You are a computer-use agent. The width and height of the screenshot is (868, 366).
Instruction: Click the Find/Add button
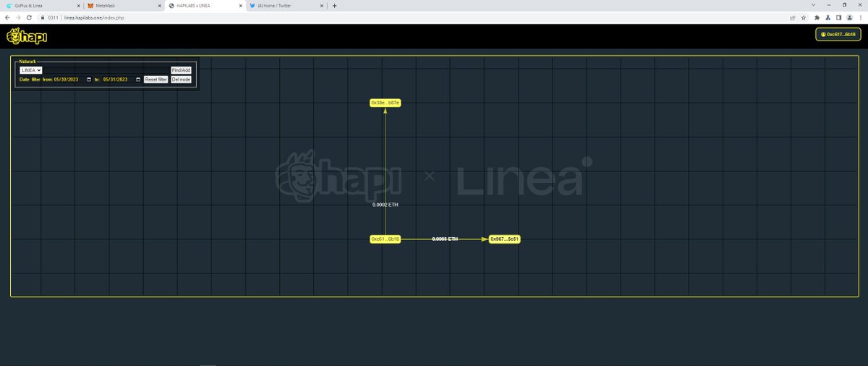point(181,70)
